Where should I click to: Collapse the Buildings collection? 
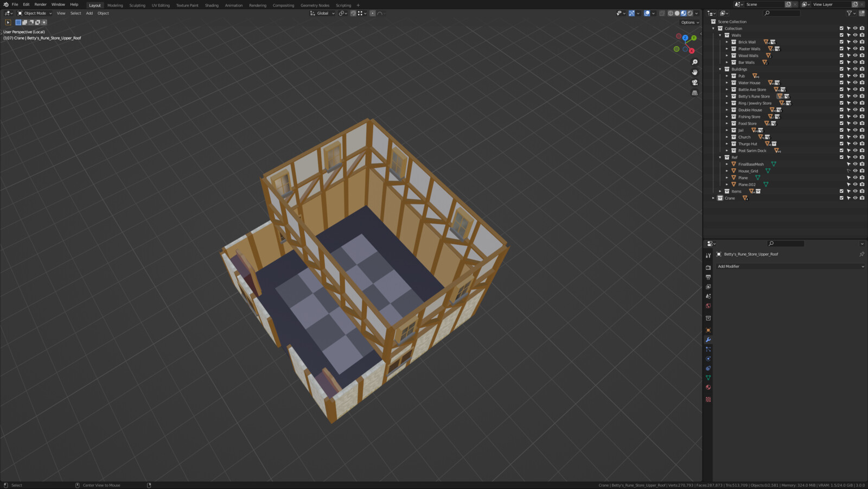click(x=720, y=69)
